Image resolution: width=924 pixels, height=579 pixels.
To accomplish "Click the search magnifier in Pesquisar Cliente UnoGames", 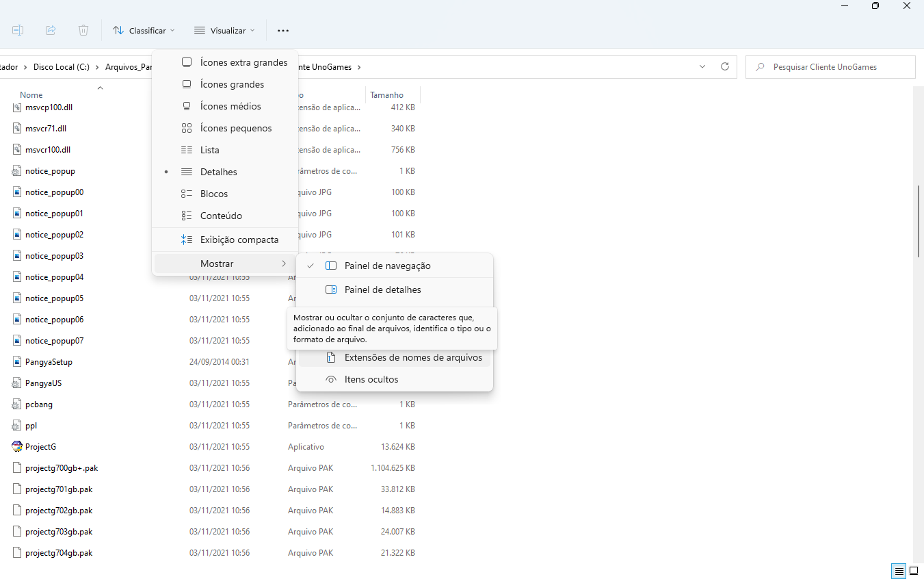I will click(x=761, y=66).
